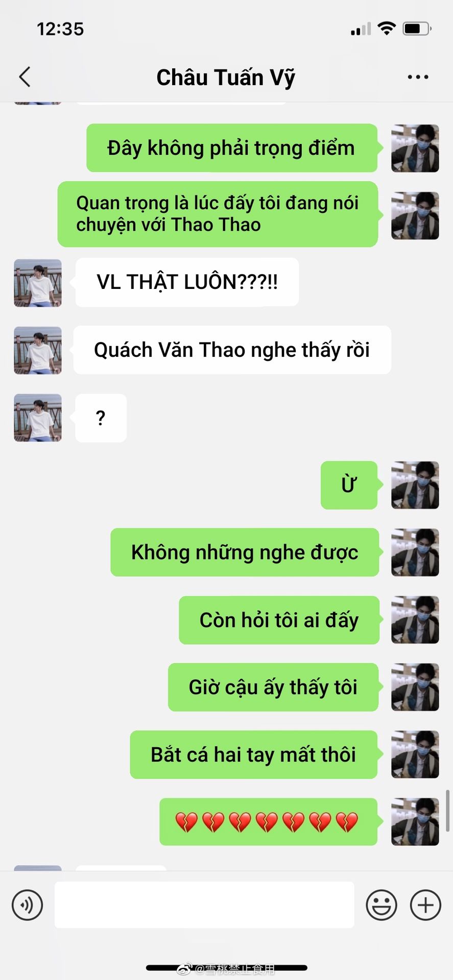Tap the home indicator bar at bottom
The height and width of the screenshot is (980, 453).
pos(227,967)
